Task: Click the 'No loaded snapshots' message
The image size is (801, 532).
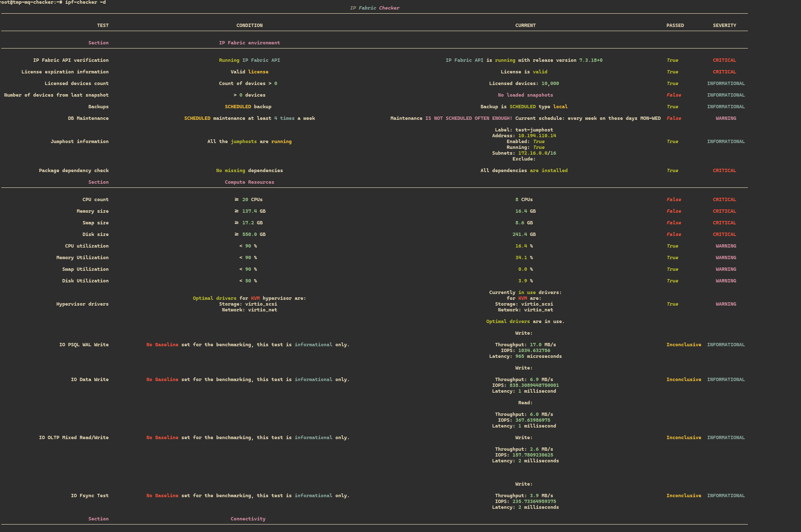Action: point(525,95)
